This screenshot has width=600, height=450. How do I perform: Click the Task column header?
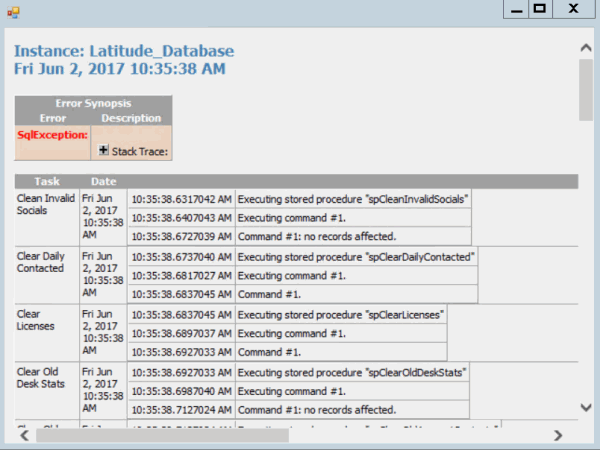(47, 181)
